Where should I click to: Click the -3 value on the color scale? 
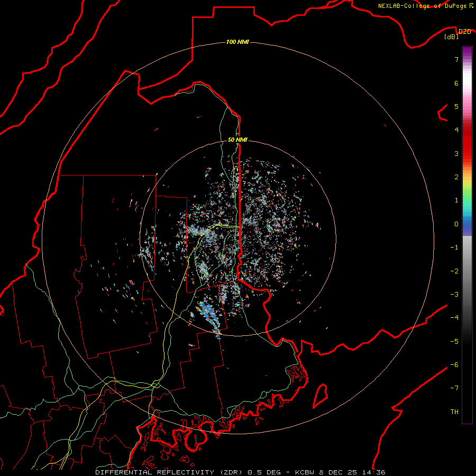(x=454, y=295)
